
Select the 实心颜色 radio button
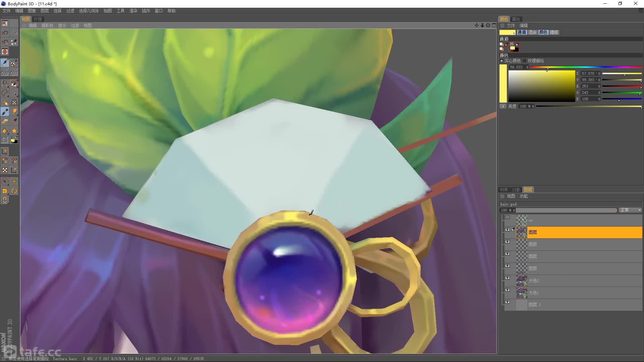(502, 61)
